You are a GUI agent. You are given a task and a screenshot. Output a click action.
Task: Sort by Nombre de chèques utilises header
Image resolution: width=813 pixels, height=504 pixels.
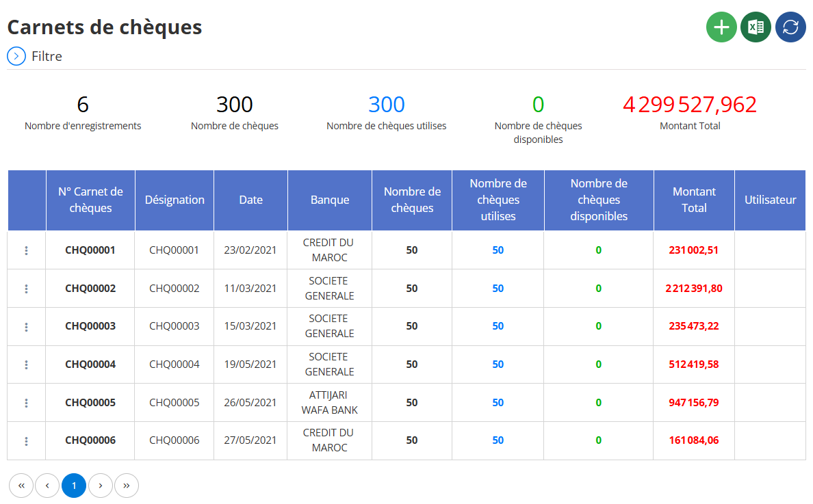(x=498, y=200)
